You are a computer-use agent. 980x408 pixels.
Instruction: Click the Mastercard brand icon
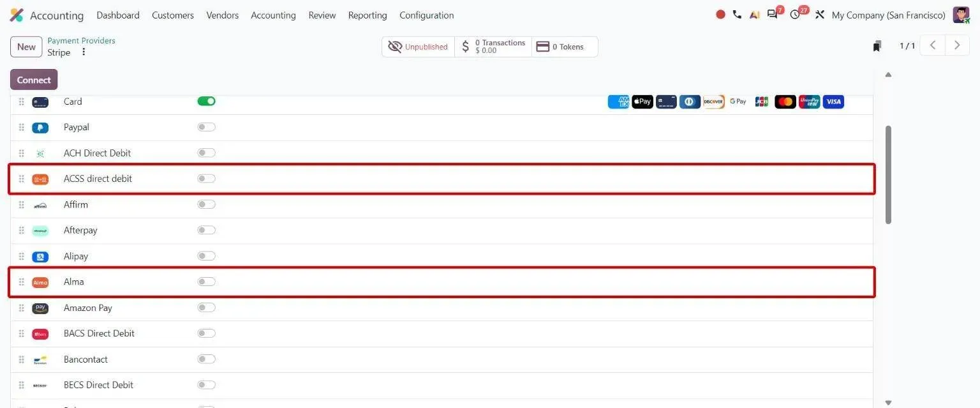point(785,102)
